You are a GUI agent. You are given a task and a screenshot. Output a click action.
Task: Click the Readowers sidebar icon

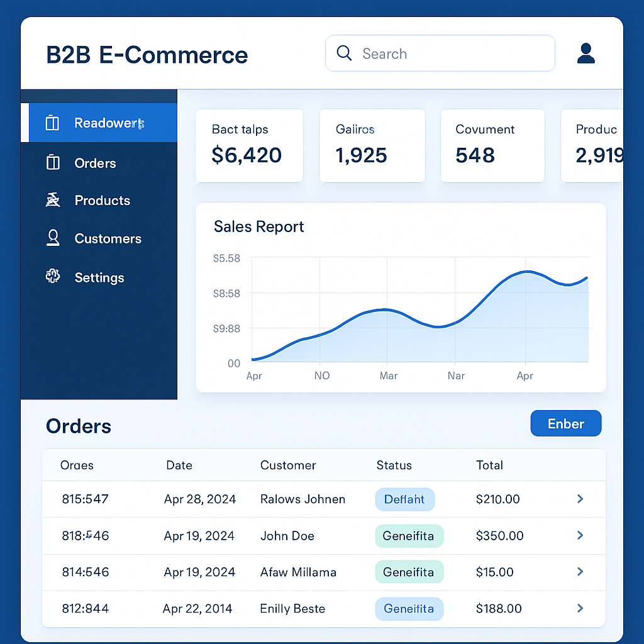[x=52, y=123]
